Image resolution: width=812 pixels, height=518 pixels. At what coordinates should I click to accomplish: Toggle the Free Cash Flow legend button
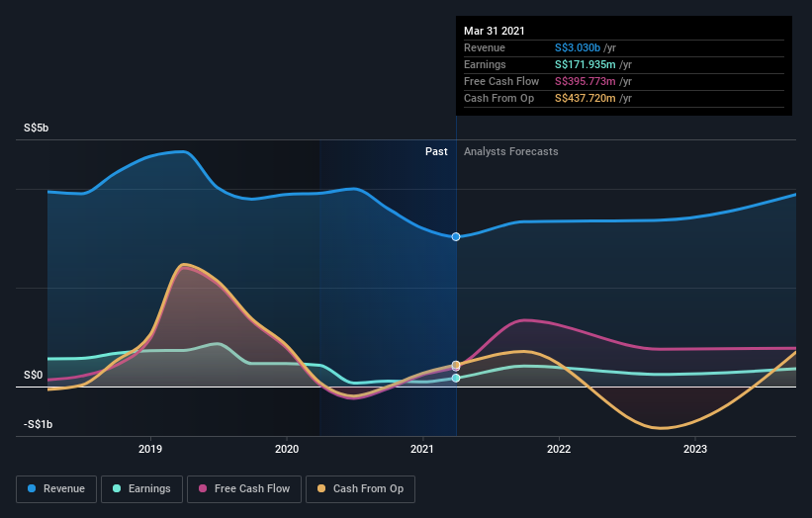(x=244, y=489)
